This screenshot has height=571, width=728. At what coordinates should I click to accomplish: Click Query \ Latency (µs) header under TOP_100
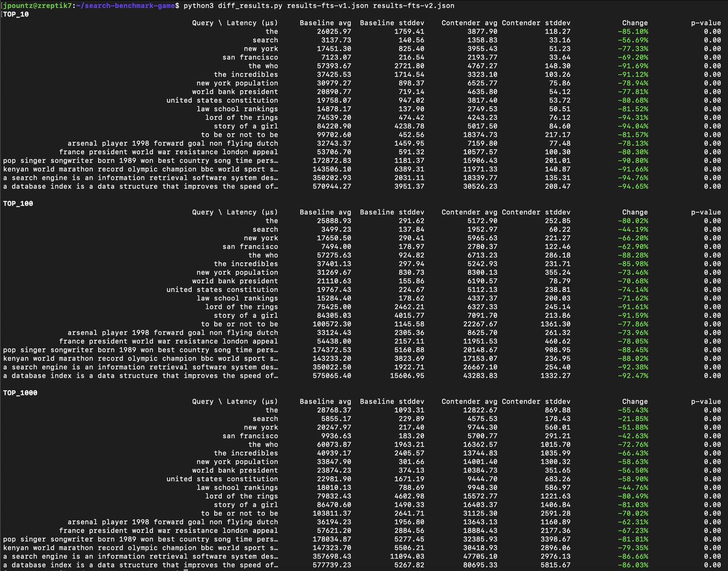point(235,212)
